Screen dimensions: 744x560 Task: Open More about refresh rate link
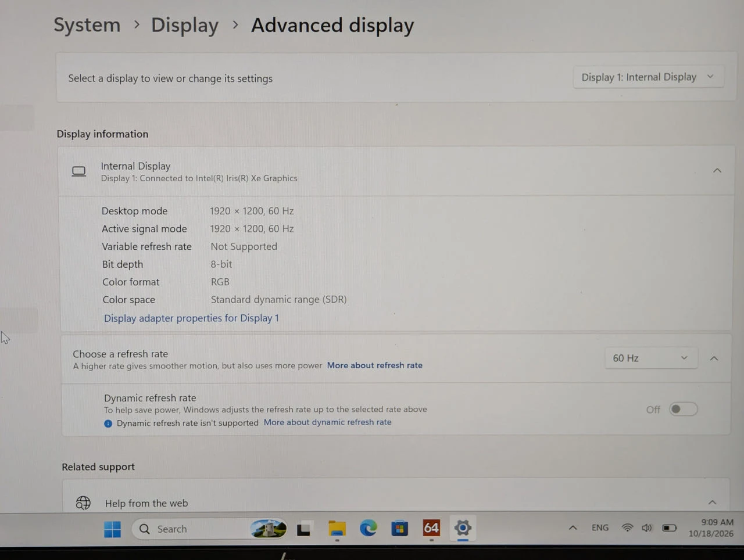(375, 365)
